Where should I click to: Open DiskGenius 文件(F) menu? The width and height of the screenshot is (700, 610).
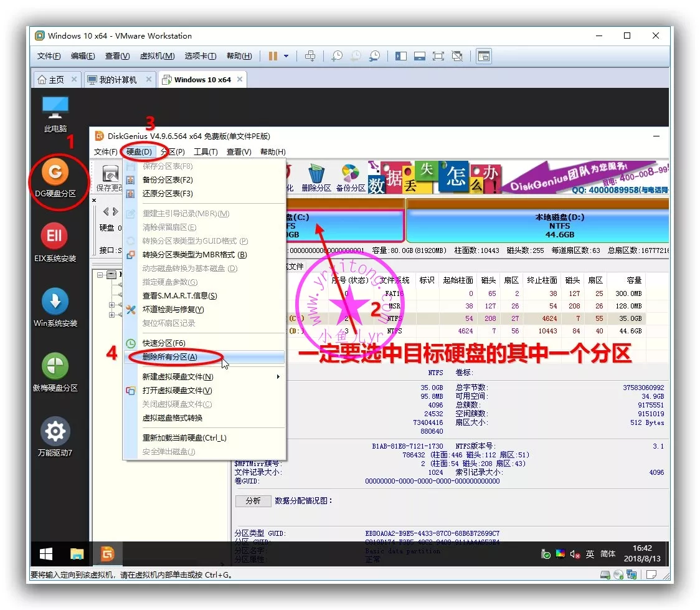tap(105, 152)
